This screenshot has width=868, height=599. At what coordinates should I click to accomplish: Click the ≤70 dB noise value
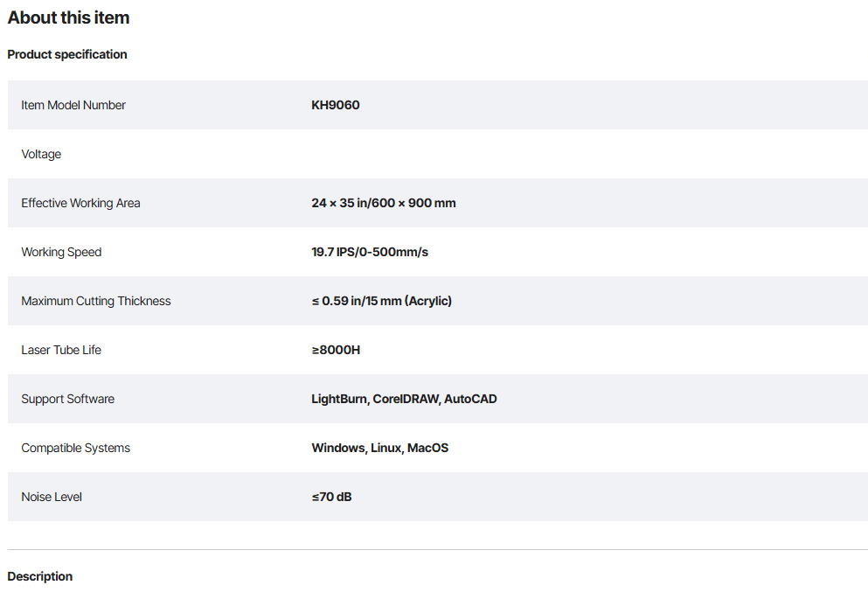(331, 497)
